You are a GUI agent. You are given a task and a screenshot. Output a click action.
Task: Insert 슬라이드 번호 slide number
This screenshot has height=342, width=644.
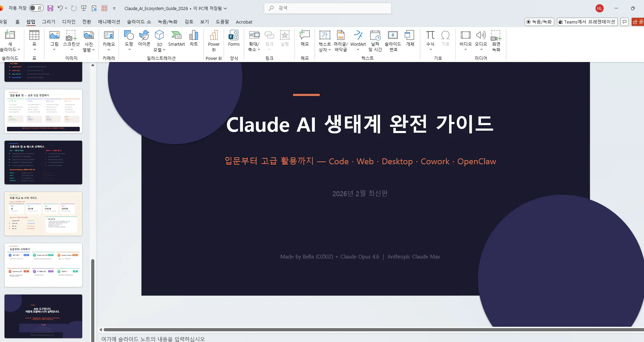(x=393, y=41)
